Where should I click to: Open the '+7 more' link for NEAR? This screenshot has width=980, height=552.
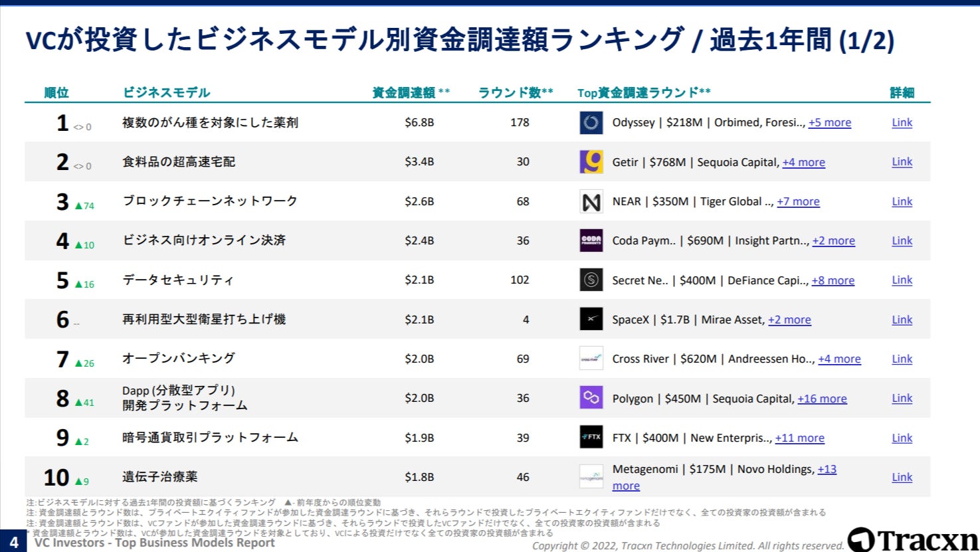tap(799, 201)
